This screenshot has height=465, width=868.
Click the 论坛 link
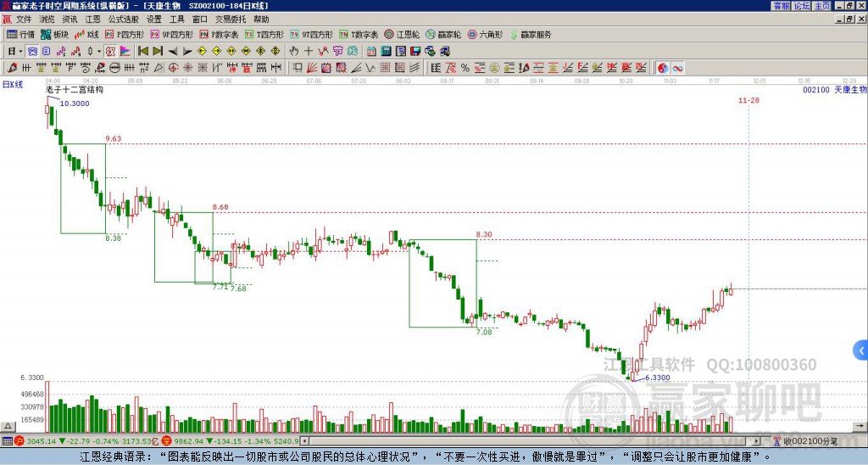tap(801, 6)
